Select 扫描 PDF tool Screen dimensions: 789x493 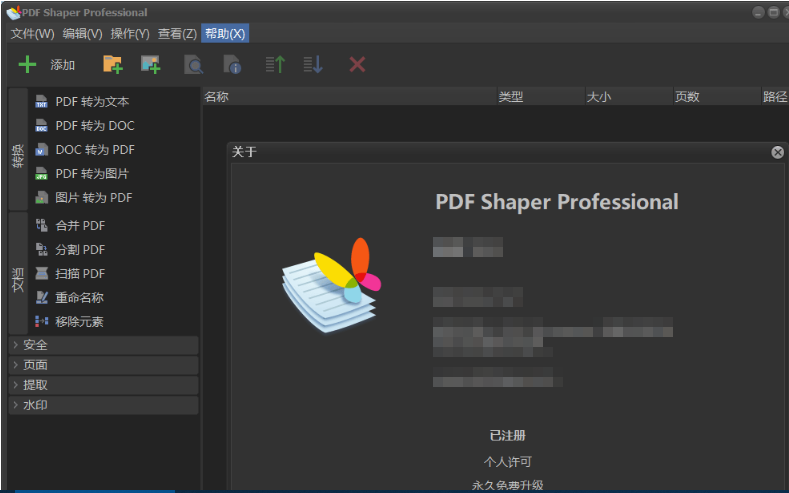point(80,274)
